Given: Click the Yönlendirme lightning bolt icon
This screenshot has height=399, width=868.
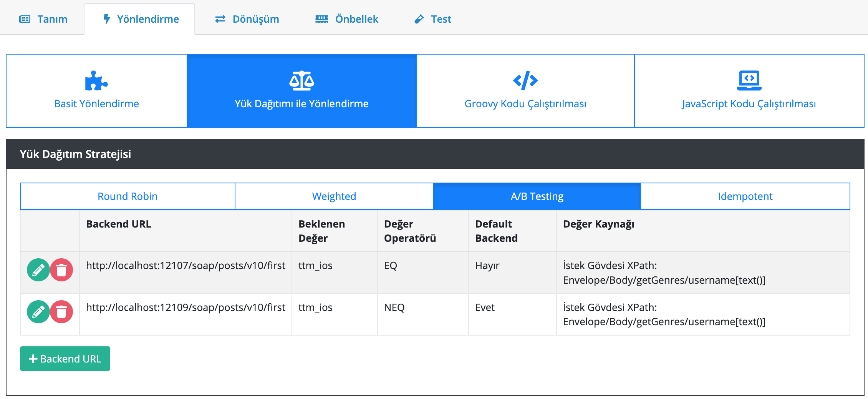Looking at the screenshot, I should [107, 19].
